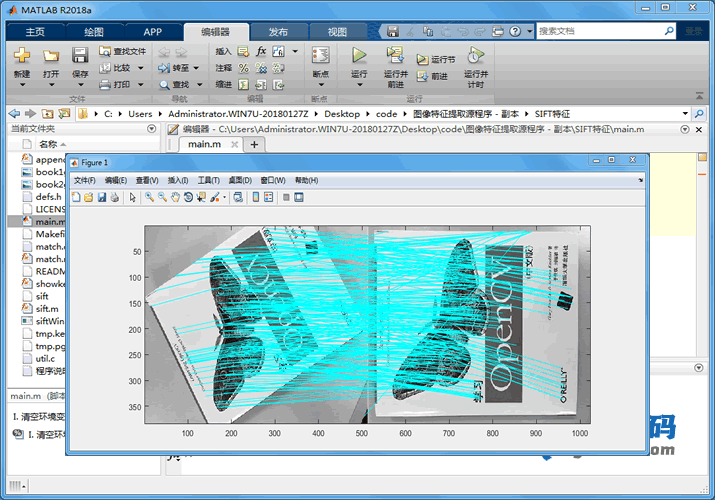
Task: Select main.m in current folder list
Action: [x=37, y=222]
